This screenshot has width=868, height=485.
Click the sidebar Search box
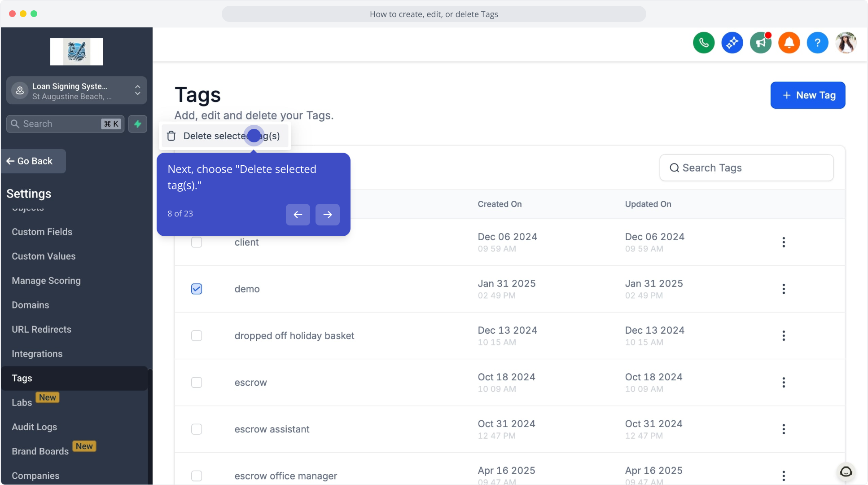tap(65, 124)
